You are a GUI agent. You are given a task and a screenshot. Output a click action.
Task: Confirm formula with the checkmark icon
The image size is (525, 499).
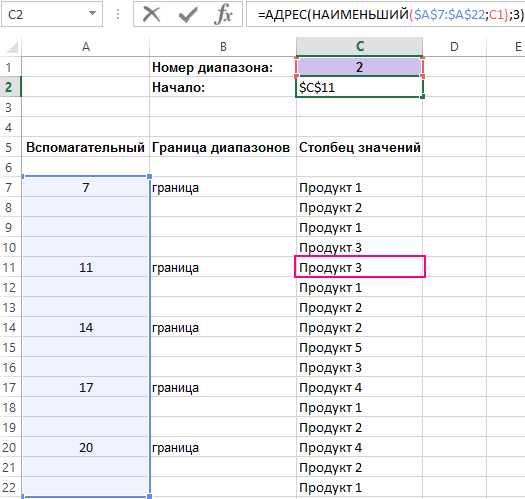click(x=188, y=14)
